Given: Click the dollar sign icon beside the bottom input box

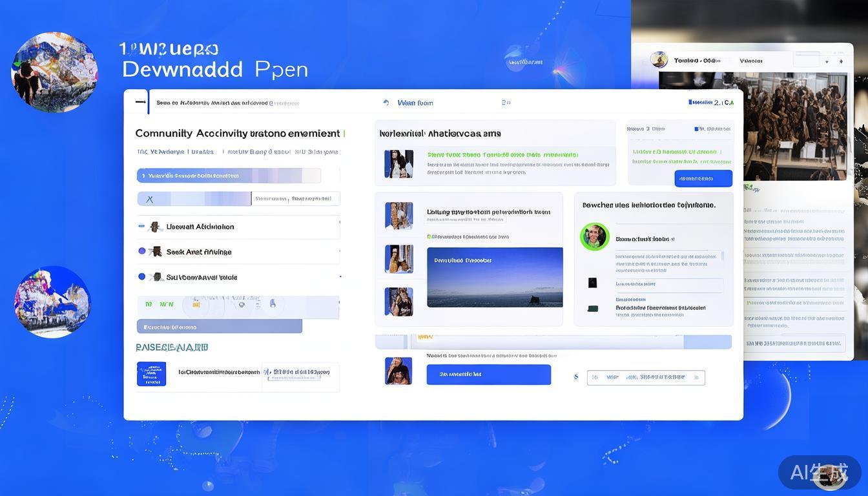Looking at the screenshot, I should [x=575, y=377].
